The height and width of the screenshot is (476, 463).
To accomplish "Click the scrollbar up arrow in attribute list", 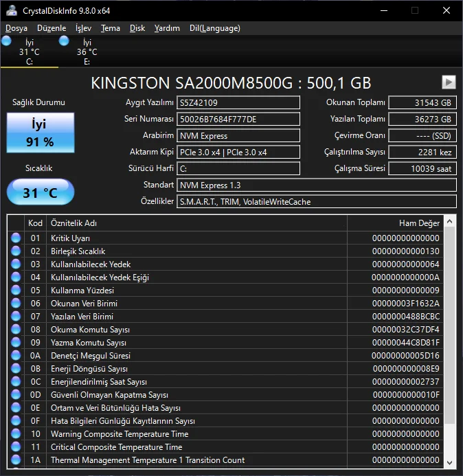I will (x=450, y=222).
